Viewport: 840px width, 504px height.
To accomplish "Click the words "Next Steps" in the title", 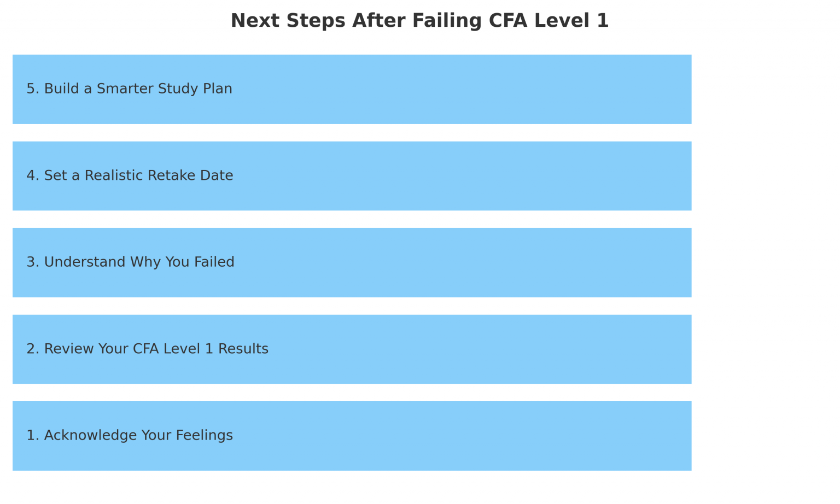I will pos(288,21).
